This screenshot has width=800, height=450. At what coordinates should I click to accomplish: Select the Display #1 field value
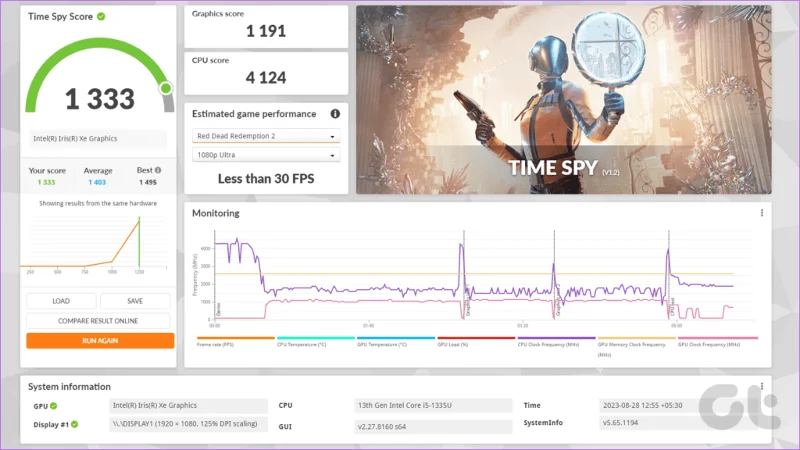pyautogui.click(x=188, y=424)
